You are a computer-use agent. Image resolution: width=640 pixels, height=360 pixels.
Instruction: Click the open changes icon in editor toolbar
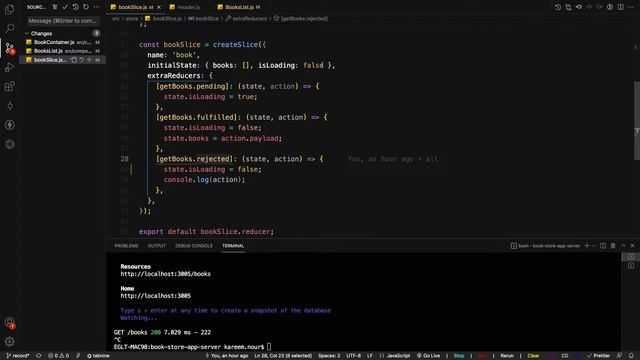(568, 7)
